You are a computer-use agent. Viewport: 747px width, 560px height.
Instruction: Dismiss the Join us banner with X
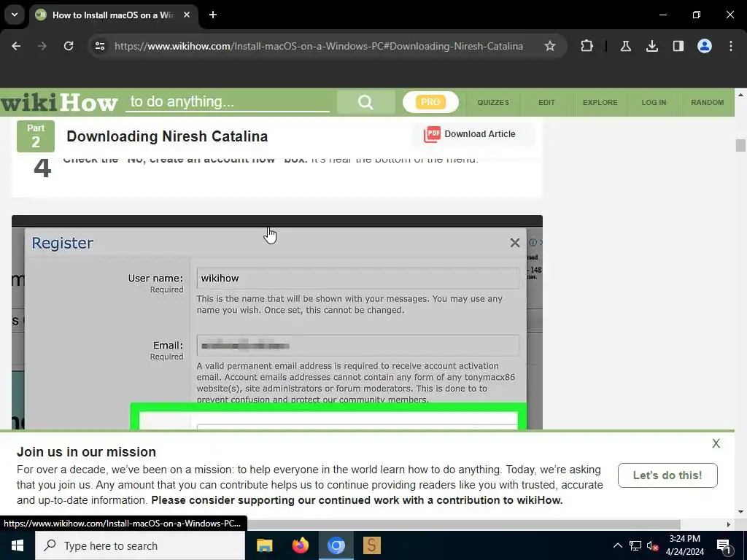(716, 443)
